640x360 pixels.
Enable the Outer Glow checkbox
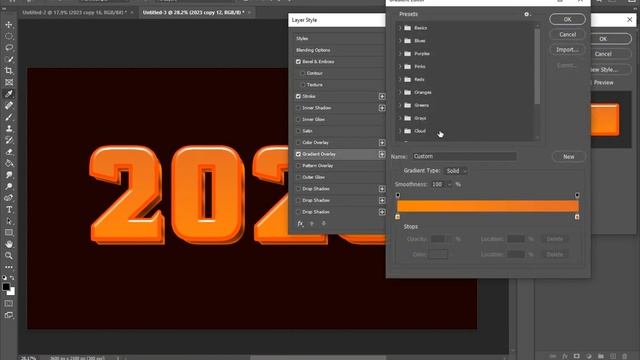click(298, 177)
